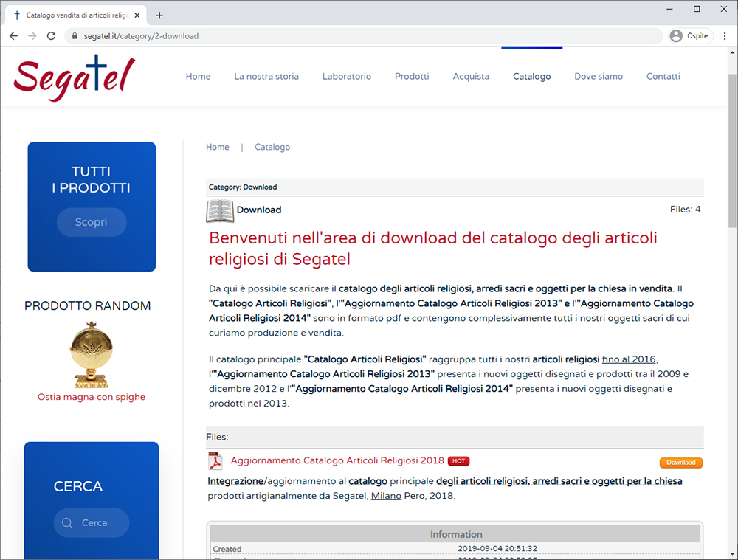Go to Laboratorio in navigation
738x560 pixels.
point(347,76)
